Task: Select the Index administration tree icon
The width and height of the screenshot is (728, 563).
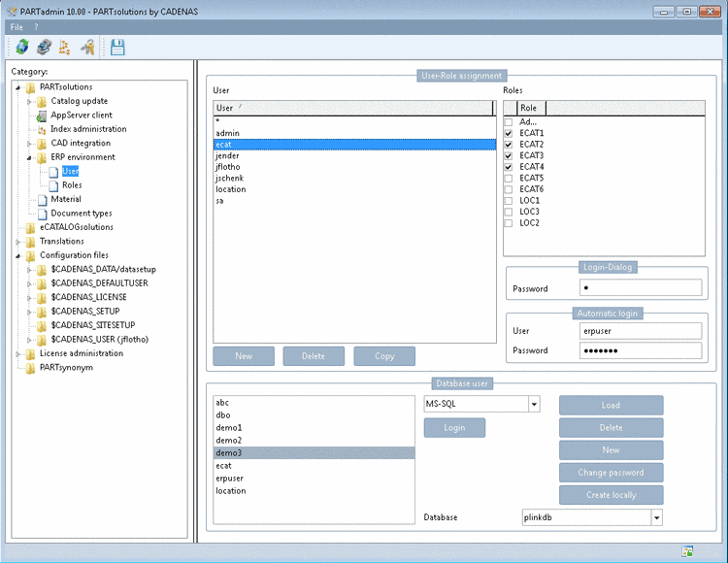Action: click(x=42, y=129)
